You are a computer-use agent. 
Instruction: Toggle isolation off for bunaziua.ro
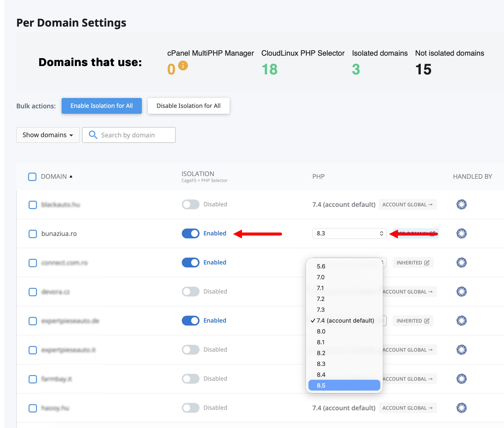[190, 233]
